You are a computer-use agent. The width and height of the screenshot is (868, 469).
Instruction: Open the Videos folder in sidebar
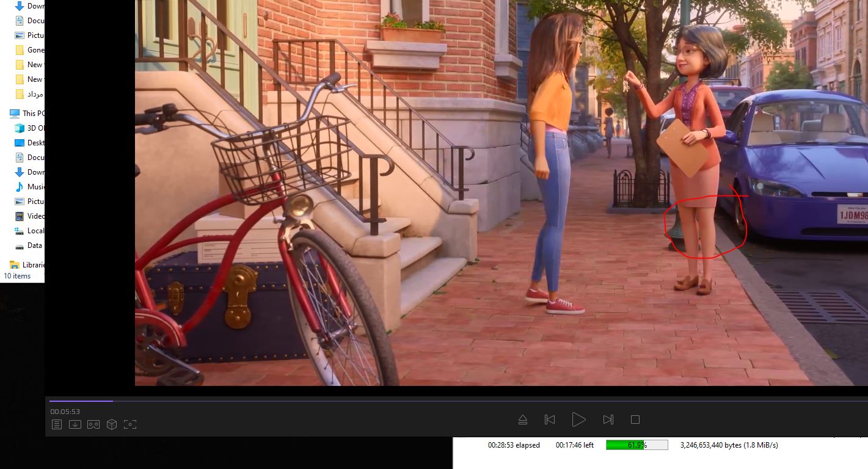35,216
